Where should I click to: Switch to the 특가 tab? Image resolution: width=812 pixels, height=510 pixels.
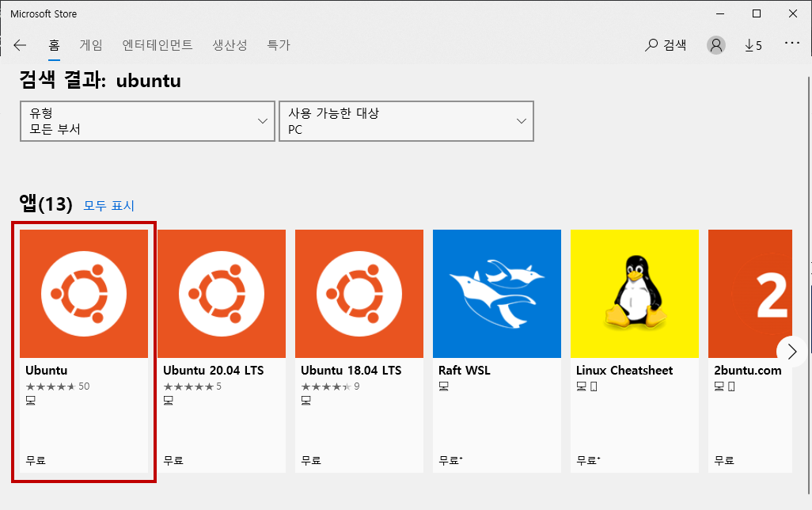coord(279,45)
